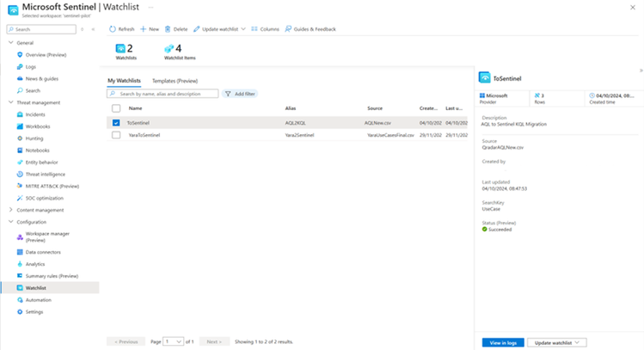Click the Update watchlist pencil icon
The height and width of the screenshot is (350, 644).
[197, 29]
